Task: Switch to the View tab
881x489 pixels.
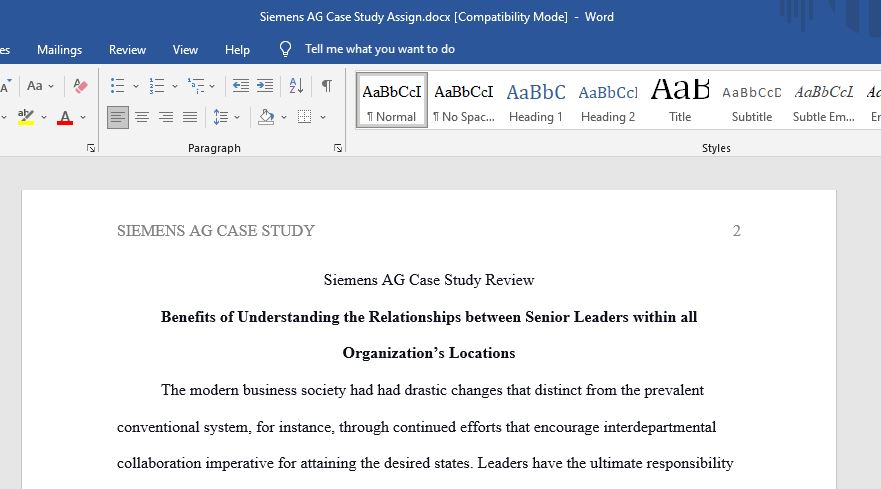Action: pyautogui.click(x=185, y=49)
